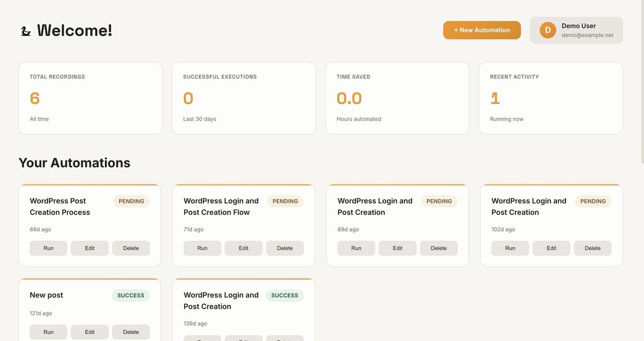The width and height of the screenshot is (644, 341).
Task: Click the '69d ago' timestamp
Action: (x=40, y=229)
